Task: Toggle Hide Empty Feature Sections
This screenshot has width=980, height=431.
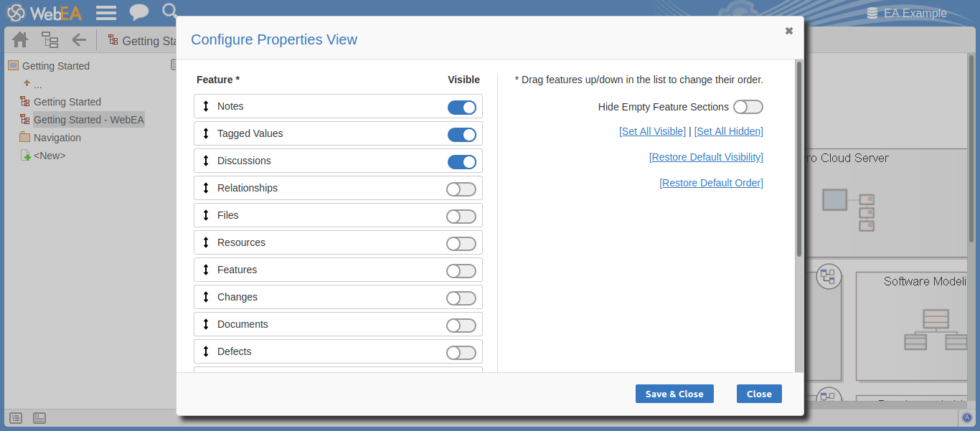Action: [748, 106]
